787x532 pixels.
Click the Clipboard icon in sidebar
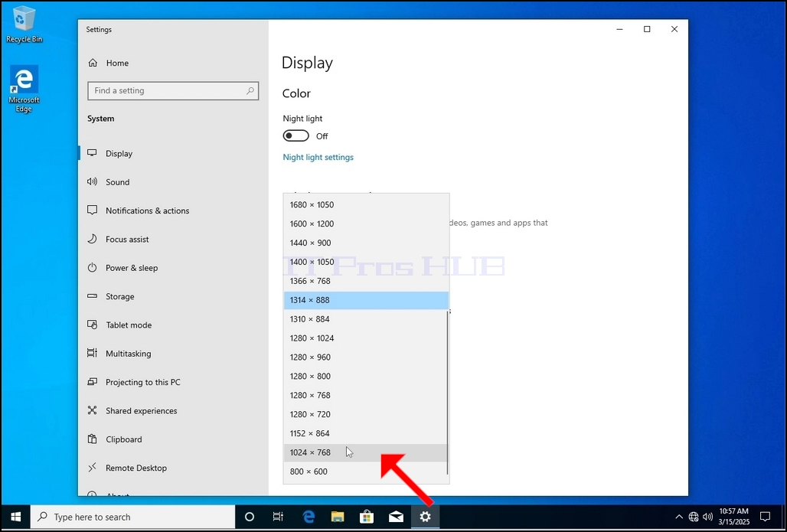(92, 439)
